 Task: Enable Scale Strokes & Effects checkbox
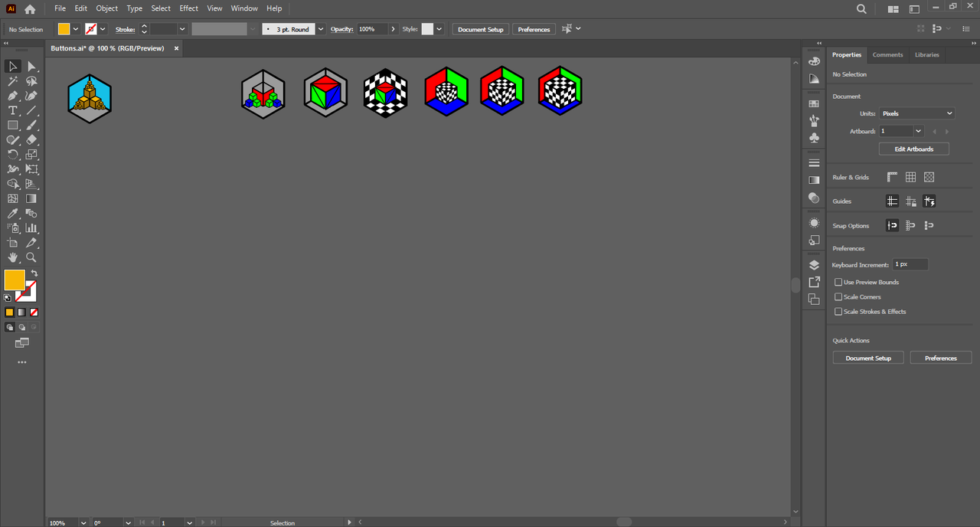[x=838, y=312]
